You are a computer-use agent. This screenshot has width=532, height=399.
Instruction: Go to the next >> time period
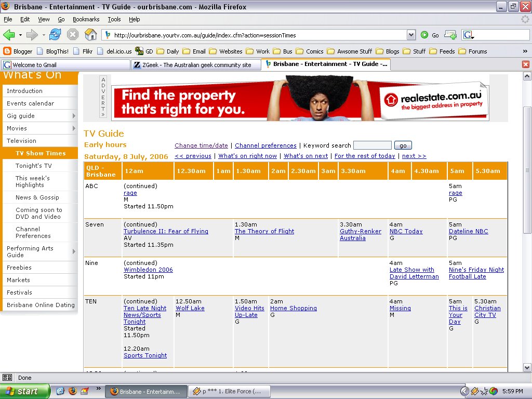pos(414,156)
